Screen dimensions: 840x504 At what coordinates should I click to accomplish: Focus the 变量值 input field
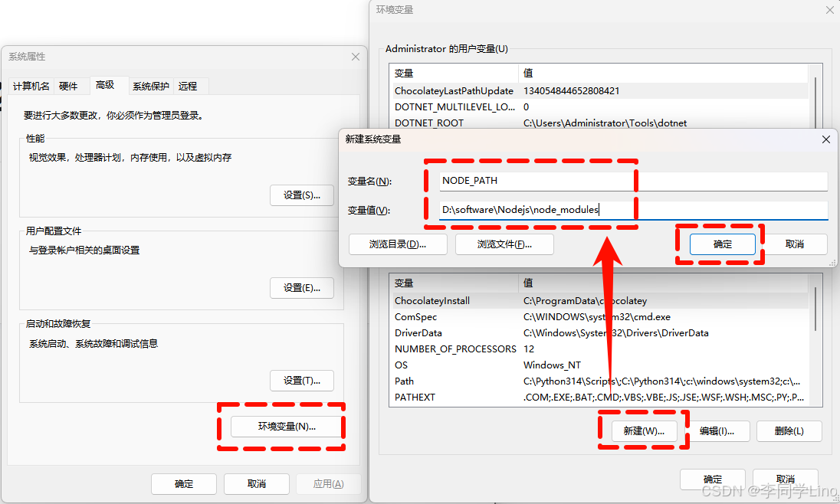point(633,210)
